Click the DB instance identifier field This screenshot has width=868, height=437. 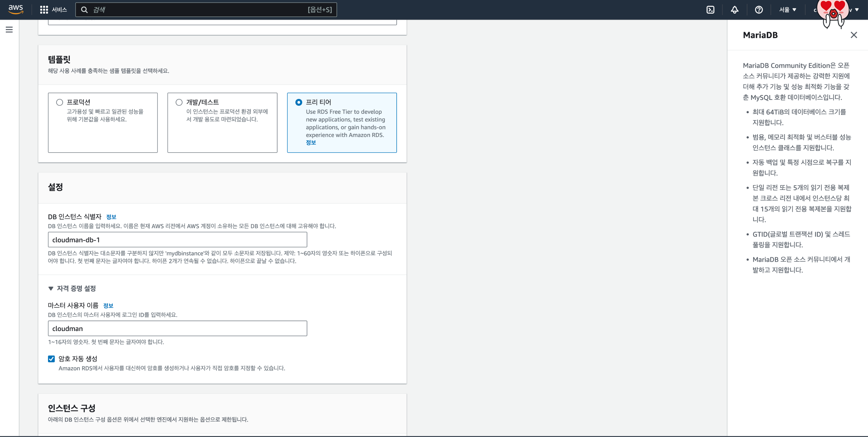pyautogui.click(x=177, y=240)
